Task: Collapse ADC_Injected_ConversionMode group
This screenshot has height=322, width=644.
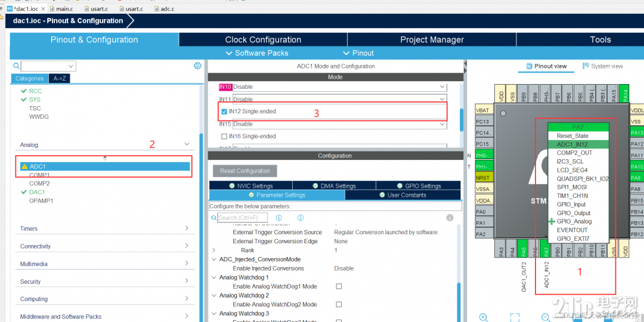Action: pyautogui.click(x=213, y=259)
